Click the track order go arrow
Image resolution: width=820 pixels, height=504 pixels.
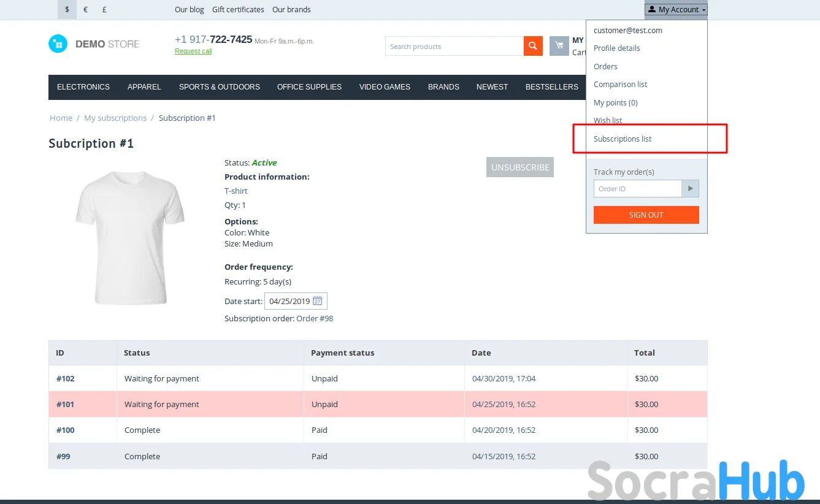click(x=690, y=189)
